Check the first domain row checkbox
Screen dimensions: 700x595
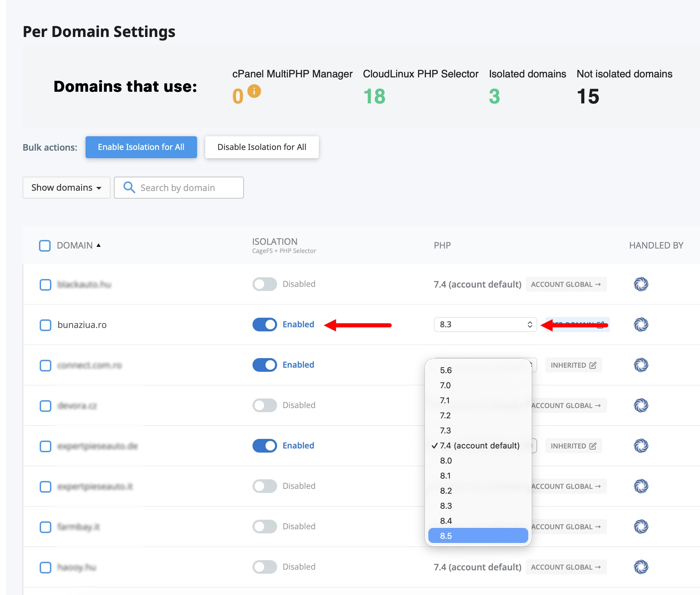pos(46,284)
